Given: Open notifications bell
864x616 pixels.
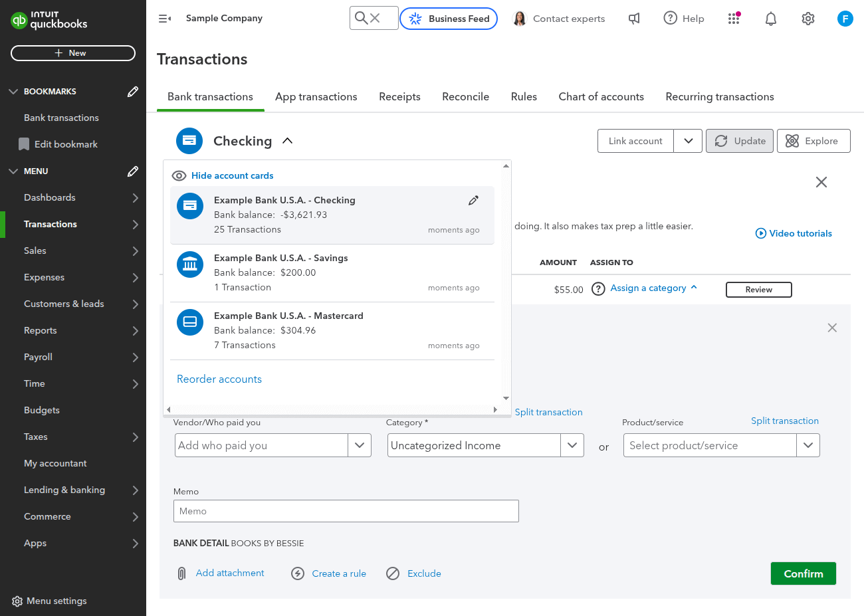Looking at the screenshot, I should 771,19.
